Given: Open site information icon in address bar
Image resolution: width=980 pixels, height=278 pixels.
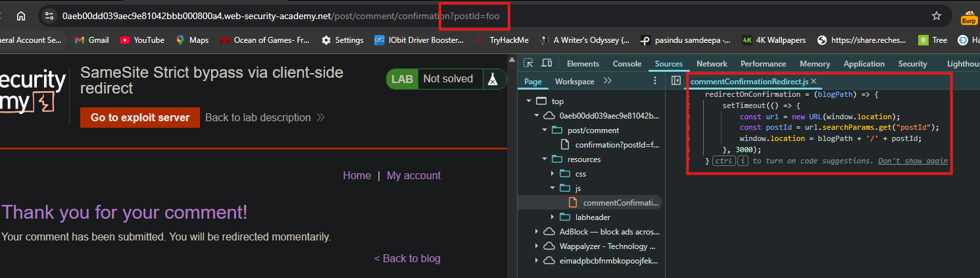Looking at the screenshot, I should coord(49,16).
